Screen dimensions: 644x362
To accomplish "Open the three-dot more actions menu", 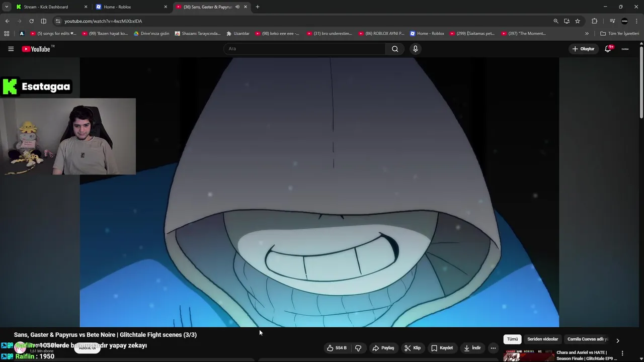I will click(x=493, y=348).
